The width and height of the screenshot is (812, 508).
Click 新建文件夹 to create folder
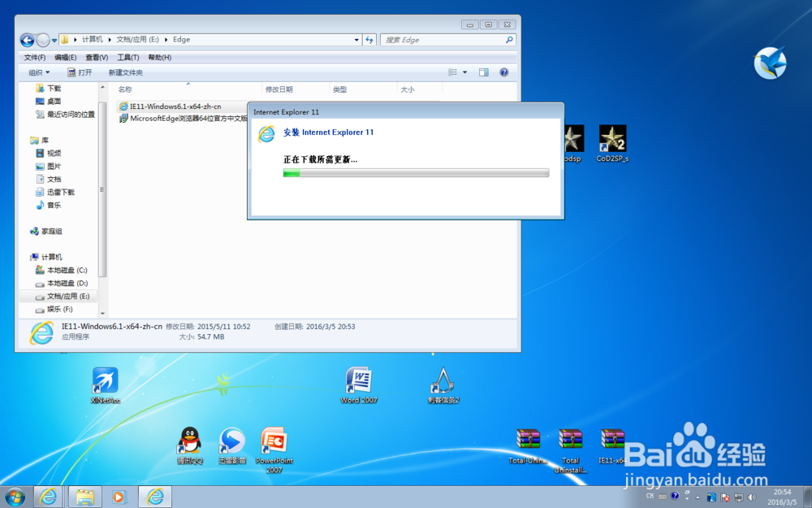click(x=125, y=72)
